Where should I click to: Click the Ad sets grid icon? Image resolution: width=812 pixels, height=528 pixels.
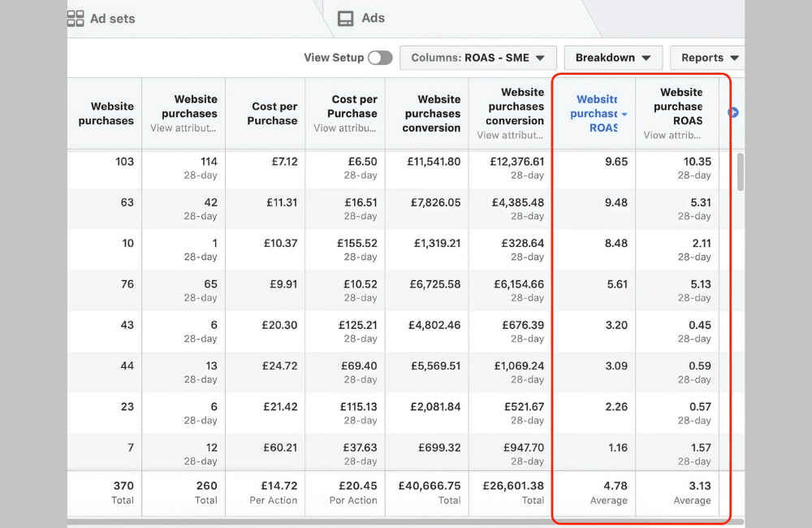pyautogui.click(x=74, y=18)
